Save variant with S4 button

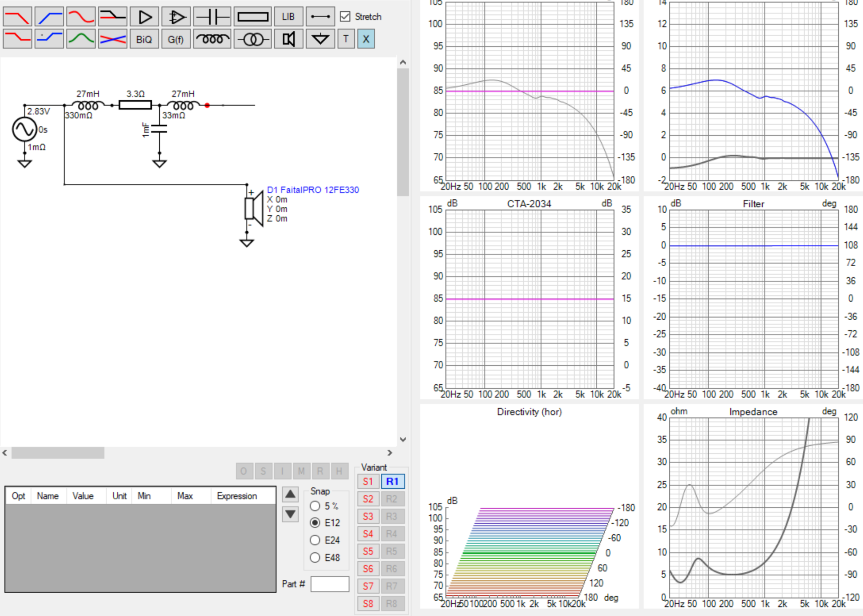(368, 534)
